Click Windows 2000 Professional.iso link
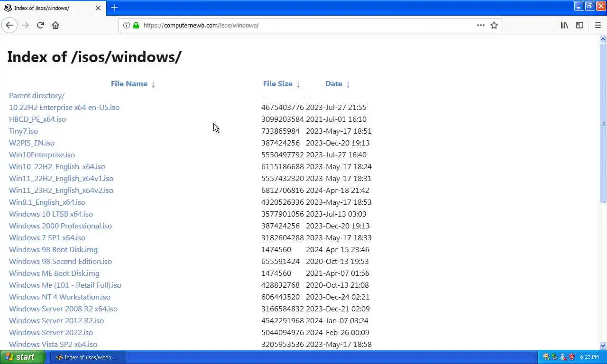The image size is (607, 364). coord(60,226)
